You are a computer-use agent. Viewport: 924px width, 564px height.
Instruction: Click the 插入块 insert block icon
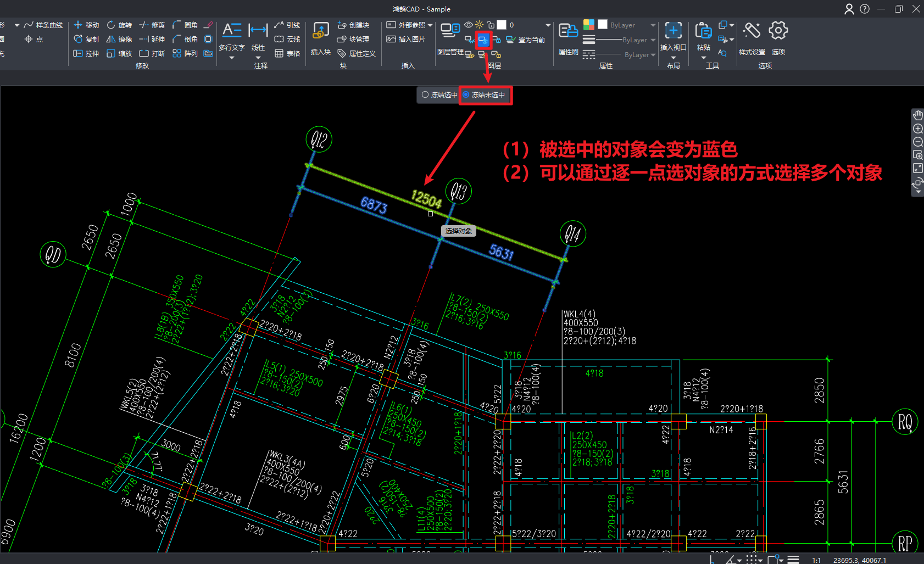320,38
